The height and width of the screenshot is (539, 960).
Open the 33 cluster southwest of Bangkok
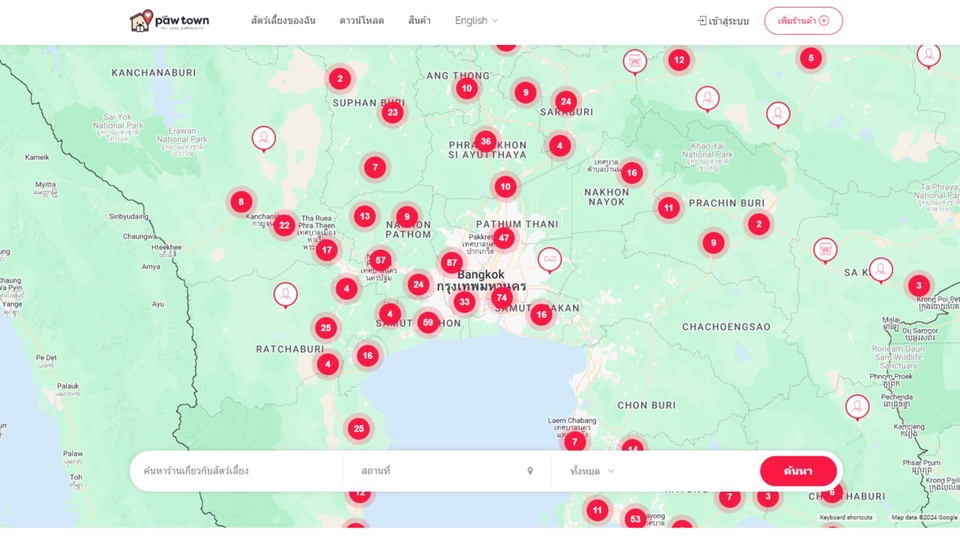pos(465,301)
